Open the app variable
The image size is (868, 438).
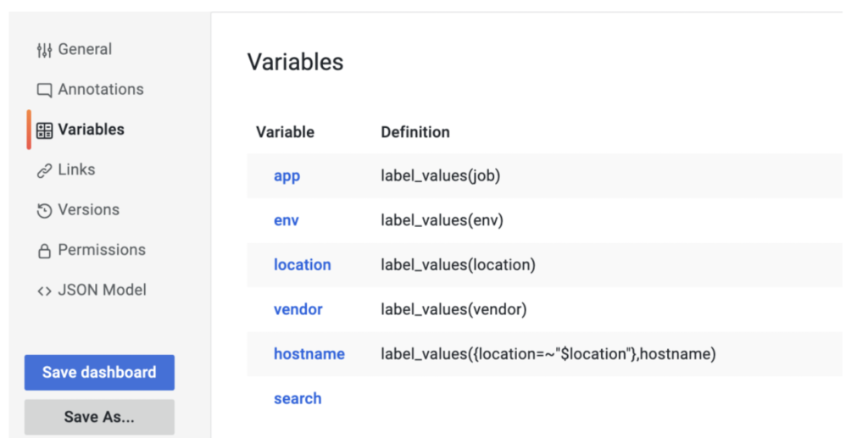point(287,176)
